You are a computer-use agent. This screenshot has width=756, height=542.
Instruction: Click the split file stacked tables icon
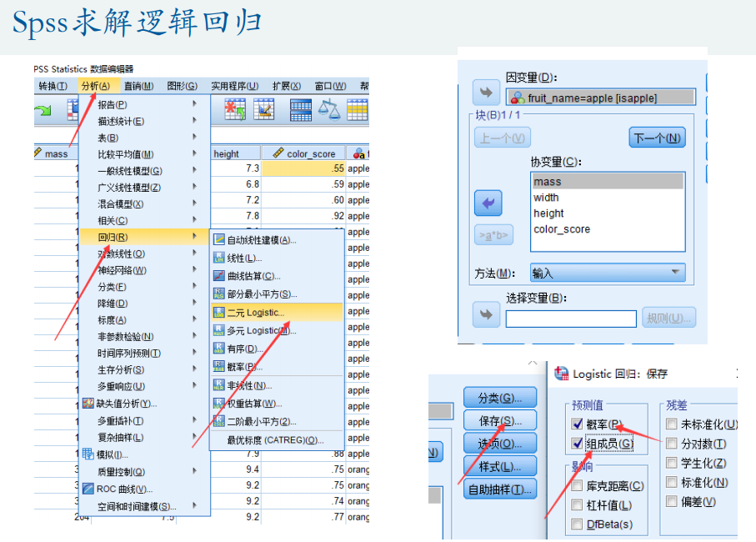click(301, 109)
